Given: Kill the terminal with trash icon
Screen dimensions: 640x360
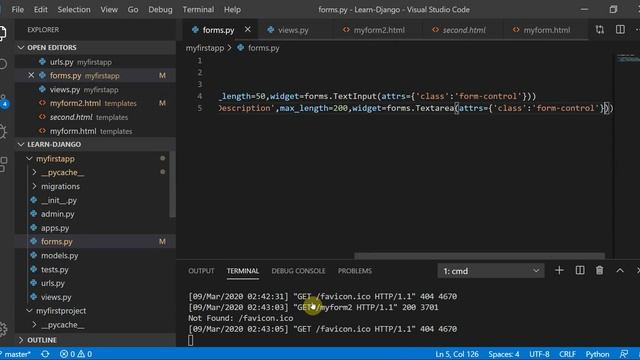Looking at the screenshot, I should click(599, 270).
